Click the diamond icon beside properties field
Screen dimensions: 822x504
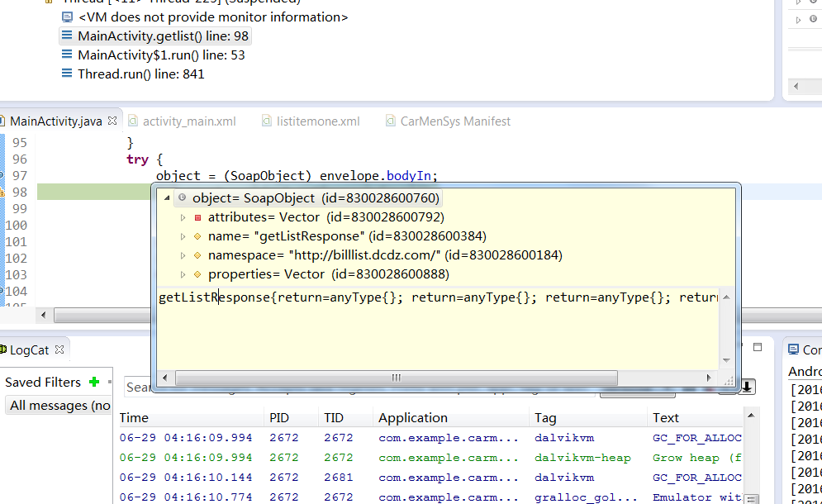coord(197,273)
